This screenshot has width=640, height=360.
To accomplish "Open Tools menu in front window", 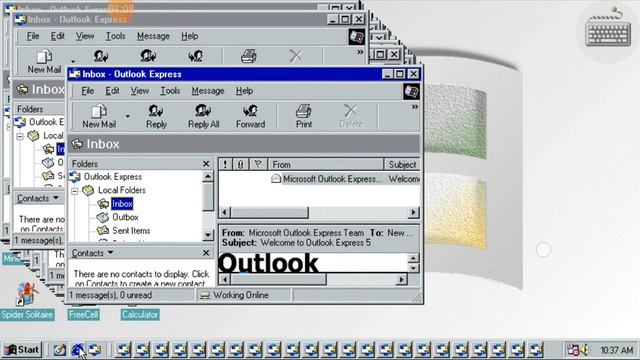I will (170, 91).
